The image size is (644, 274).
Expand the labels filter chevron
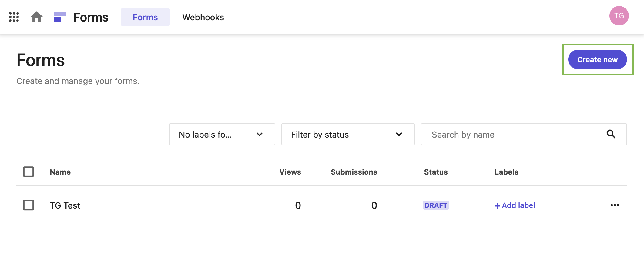(260, 134)
